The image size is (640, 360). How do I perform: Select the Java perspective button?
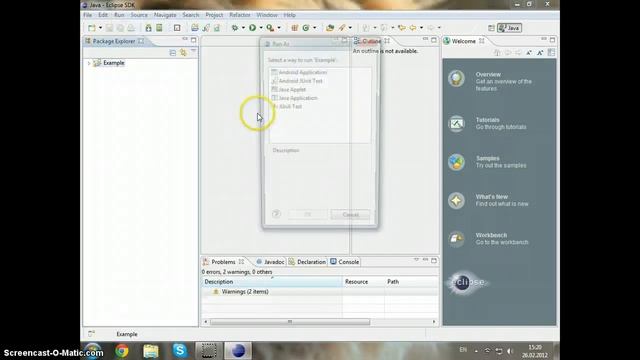[x=509, y=28]
